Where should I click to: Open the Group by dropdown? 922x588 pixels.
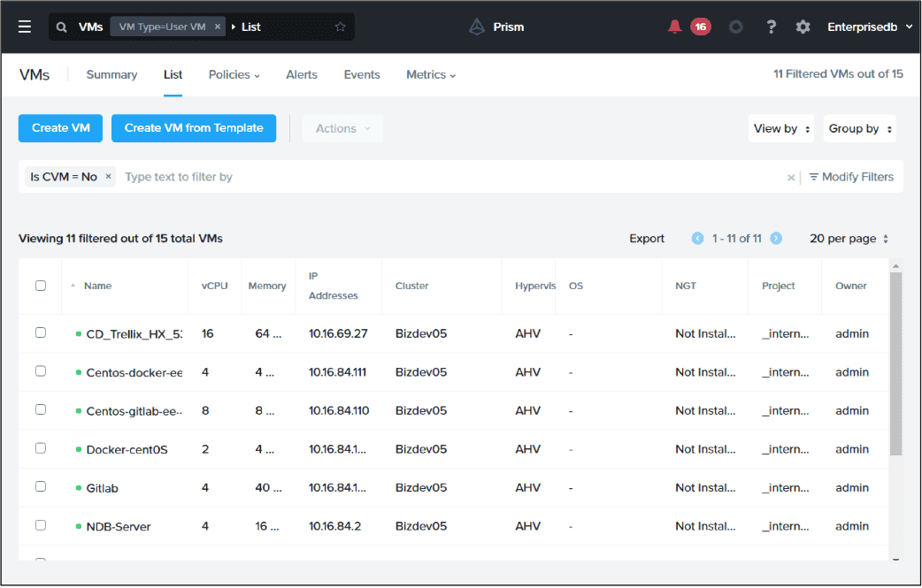click(x=859, y=128)
